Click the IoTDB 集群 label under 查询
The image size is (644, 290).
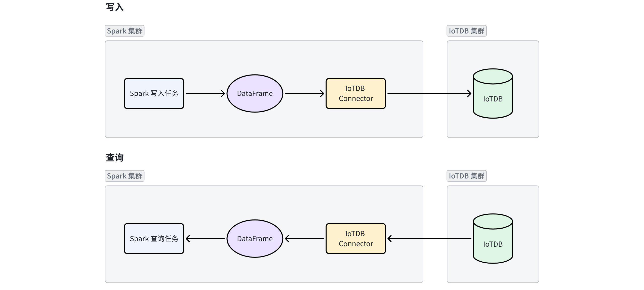coord(466,176)
